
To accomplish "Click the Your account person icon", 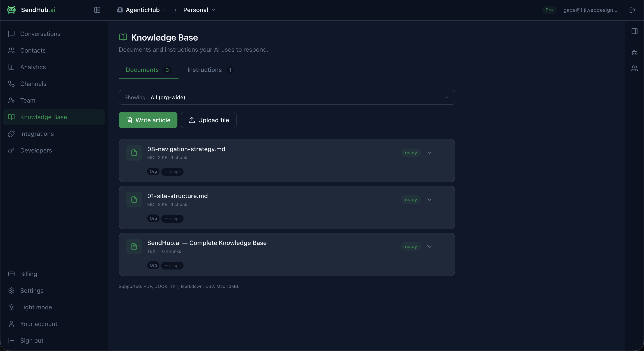I will point(11,324).
